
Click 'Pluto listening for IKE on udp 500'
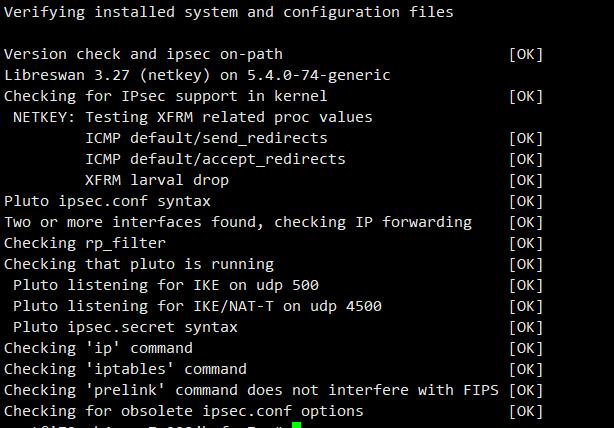click(x=166, y=285)
